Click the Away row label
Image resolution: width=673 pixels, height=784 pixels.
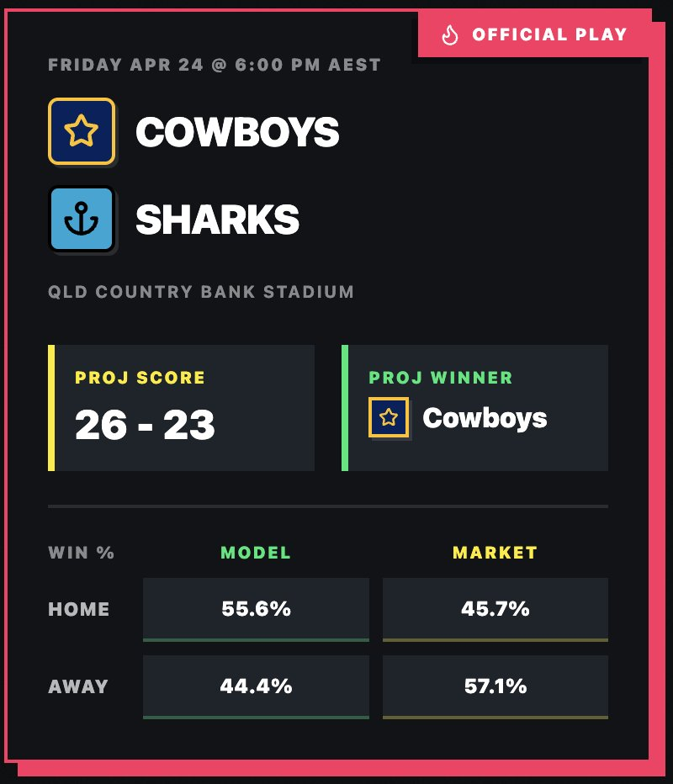(78, 686)
